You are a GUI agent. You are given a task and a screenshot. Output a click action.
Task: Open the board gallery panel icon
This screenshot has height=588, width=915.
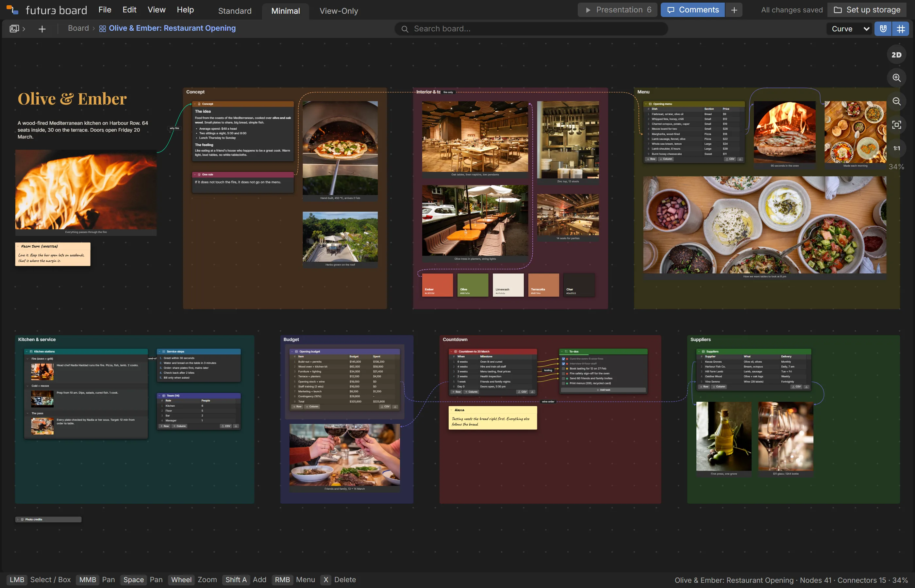14,29
